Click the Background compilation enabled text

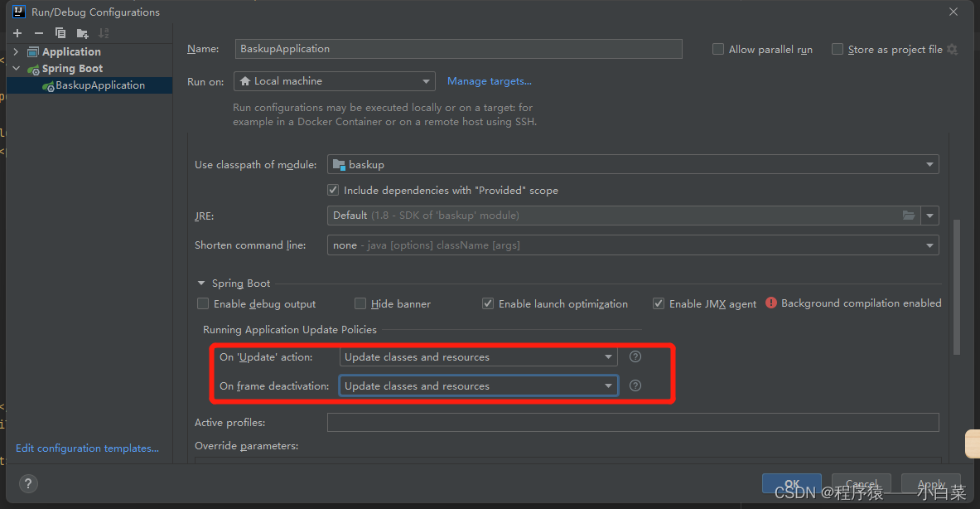[x=862, y=303]
